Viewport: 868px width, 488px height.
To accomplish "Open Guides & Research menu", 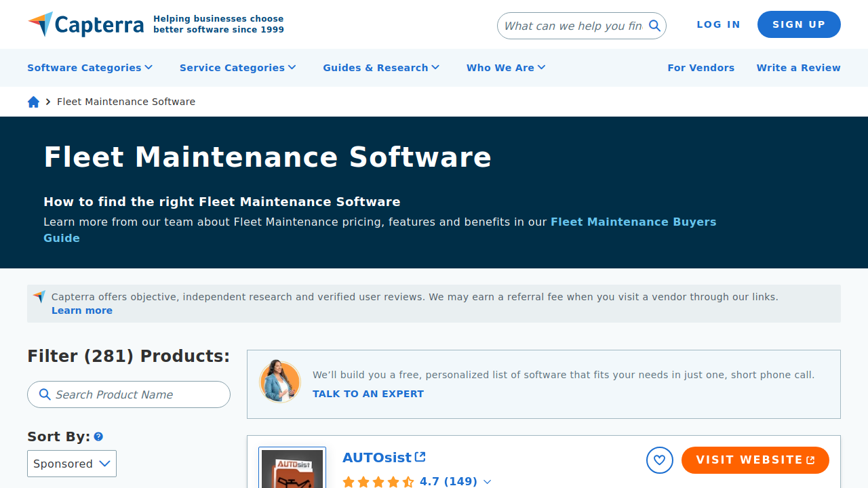I will click(x=381, y=68).
